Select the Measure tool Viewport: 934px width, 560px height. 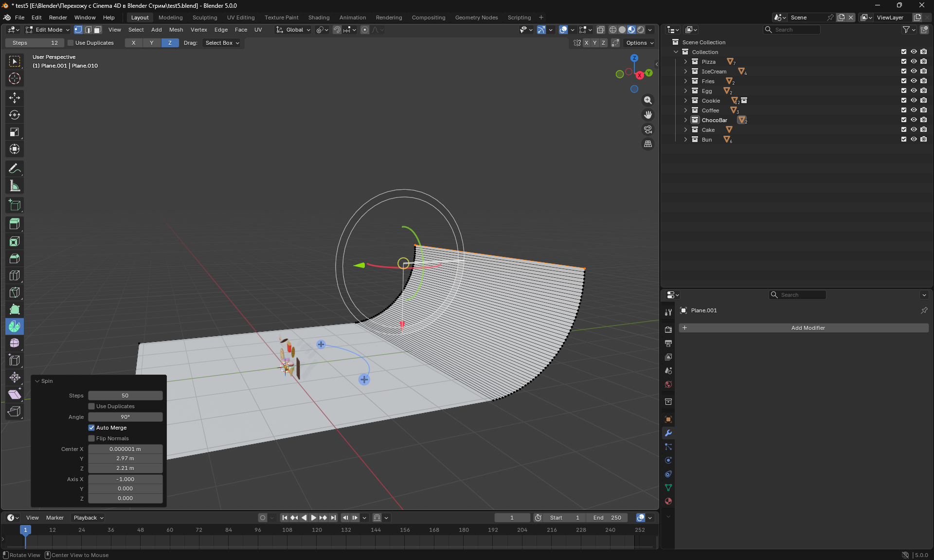[15, 186]
